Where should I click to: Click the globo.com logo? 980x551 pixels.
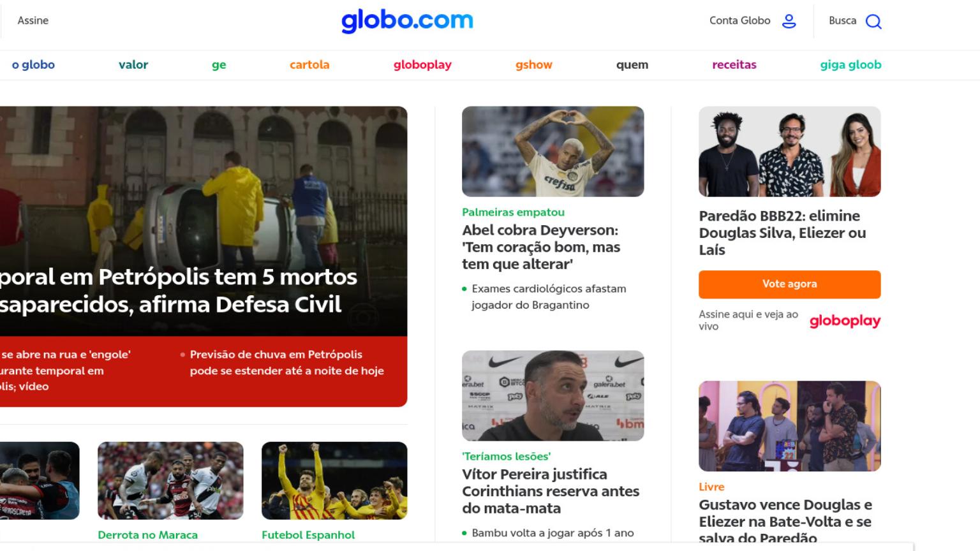pos(407,21)
